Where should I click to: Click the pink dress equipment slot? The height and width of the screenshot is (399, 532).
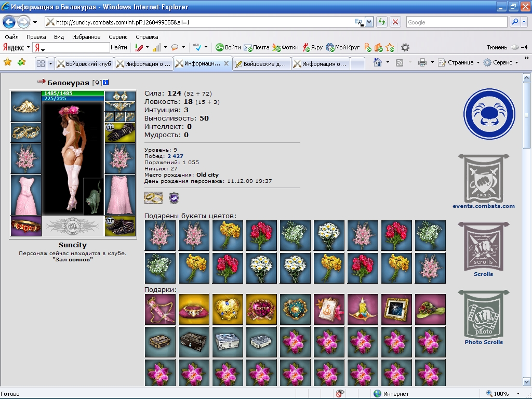26,195
